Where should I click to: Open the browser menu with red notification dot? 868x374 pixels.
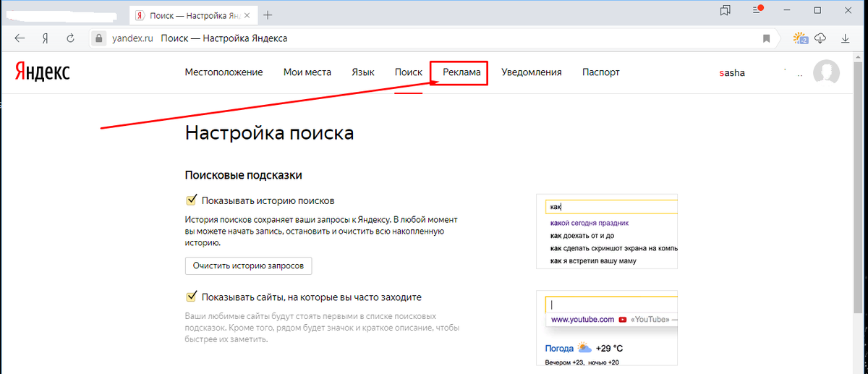point(757,10)
